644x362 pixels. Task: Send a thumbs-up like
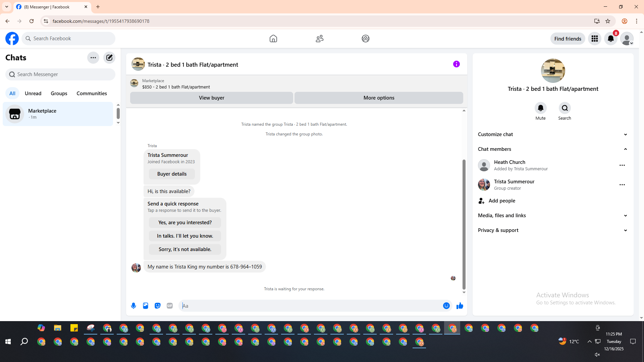[460, 306]
